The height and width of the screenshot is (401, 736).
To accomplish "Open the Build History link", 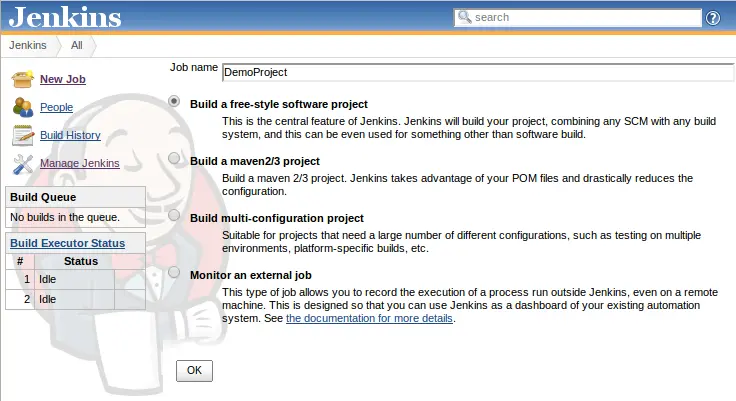I will 70,135.
